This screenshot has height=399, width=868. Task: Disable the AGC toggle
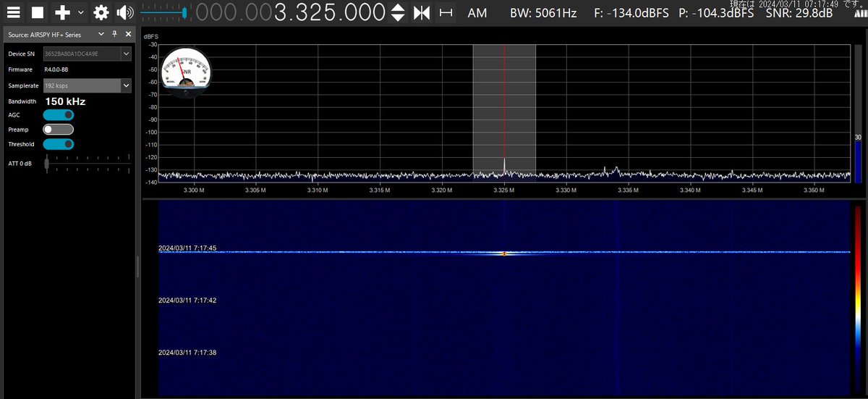[59, 115]
